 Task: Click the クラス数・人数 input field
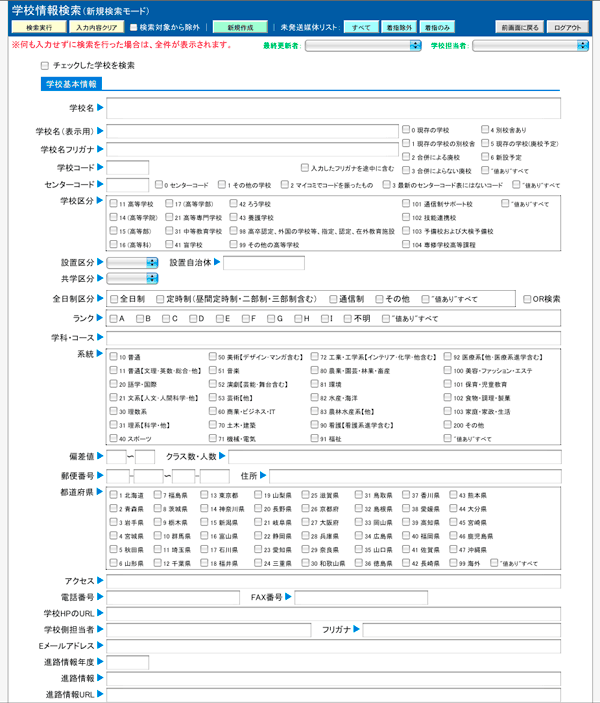(395, 457)
